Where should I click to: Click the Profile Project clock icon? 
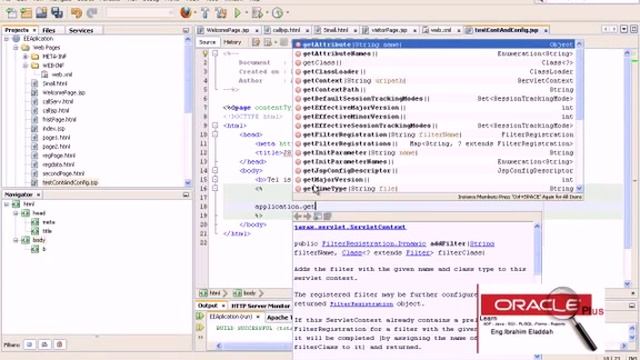click(x=278, y=13)
